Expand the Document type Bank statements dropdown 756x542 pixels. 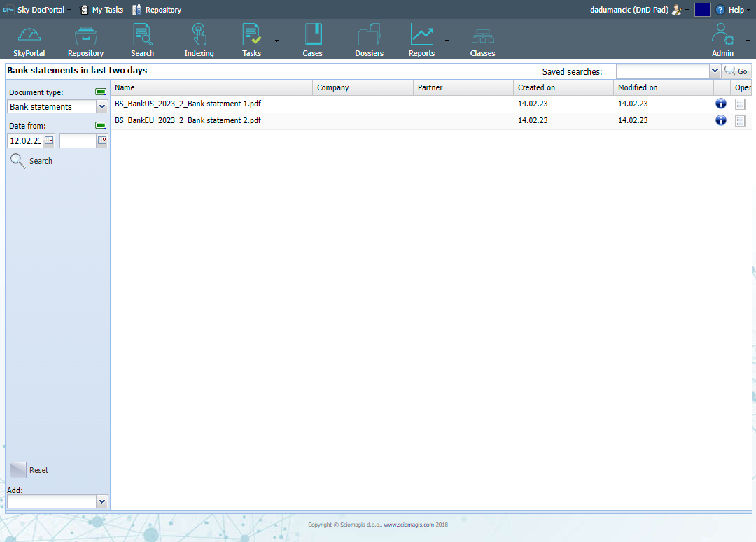[101, 106]
